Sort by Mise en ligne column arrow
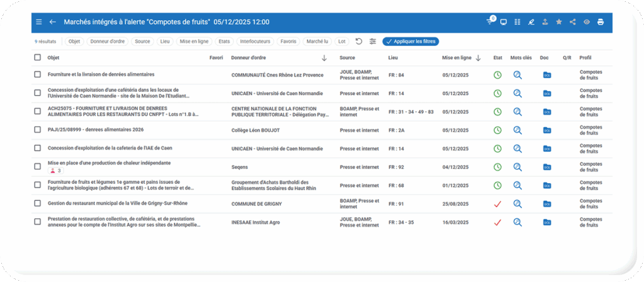The width and height of the screenshot is (644, 282). 478,58
